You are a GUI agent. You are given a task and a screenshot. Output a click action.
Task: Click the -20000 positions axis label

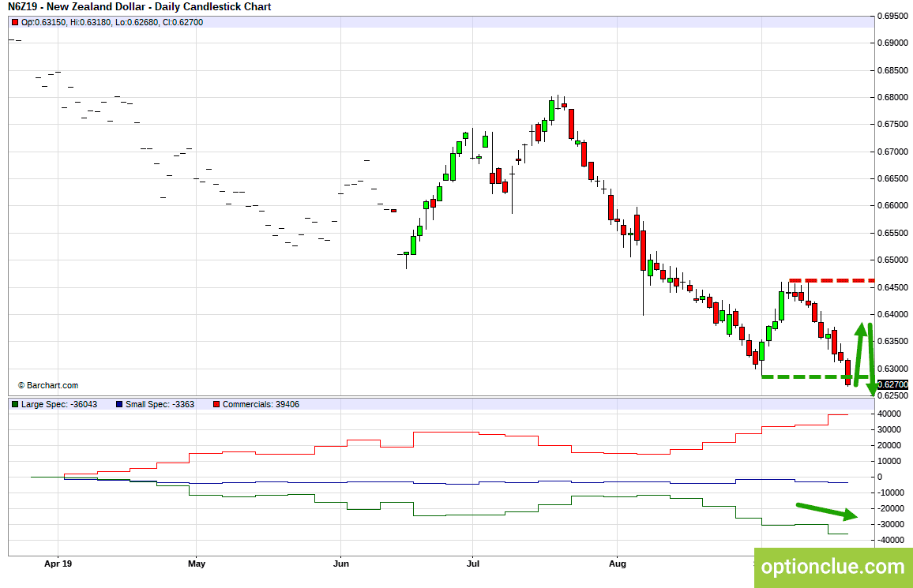click(889, 508)
